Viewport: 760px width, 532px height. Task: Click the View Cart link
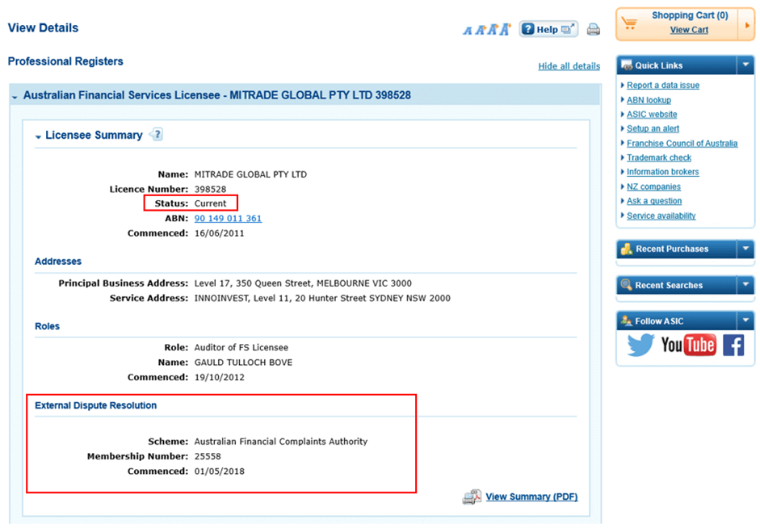pos(689,30)
